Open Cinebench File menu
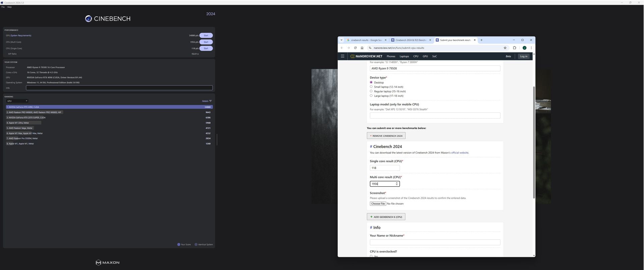Viewport: 644px width, 270px height. (3, 7)
